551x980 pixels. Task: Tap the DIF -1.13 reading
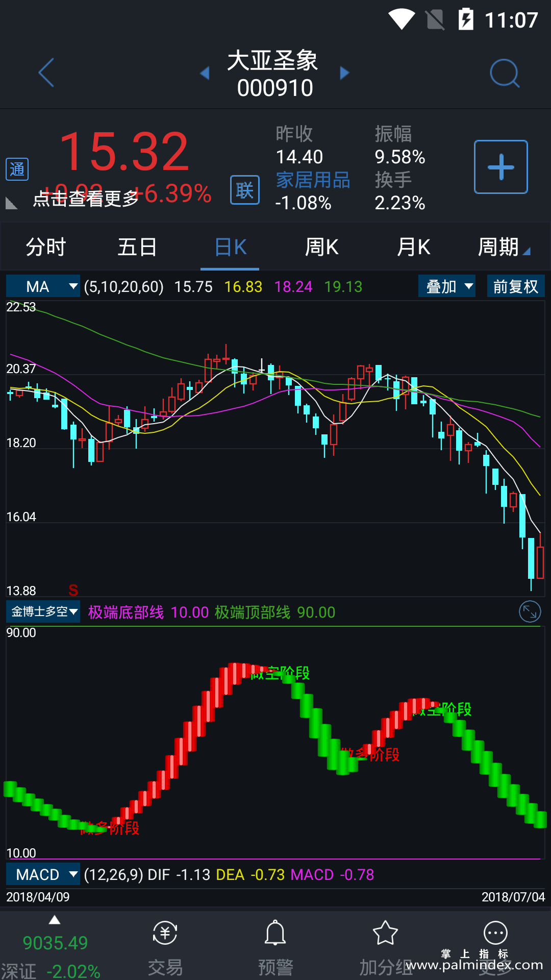coord(179,875)
